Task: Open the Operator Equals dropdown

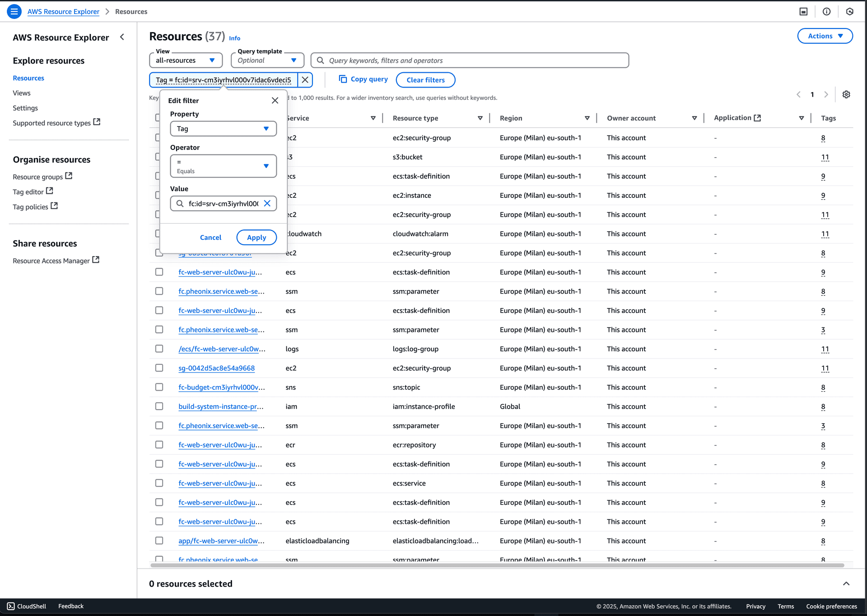Action: point(223,166)
